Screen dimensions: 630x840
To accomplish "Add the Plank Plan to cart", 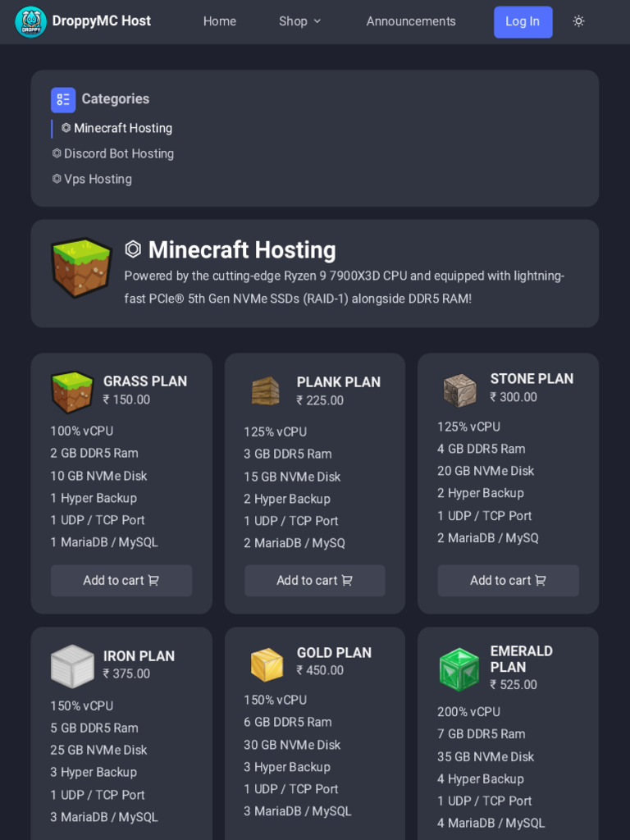I will click(x=315, y=581).
